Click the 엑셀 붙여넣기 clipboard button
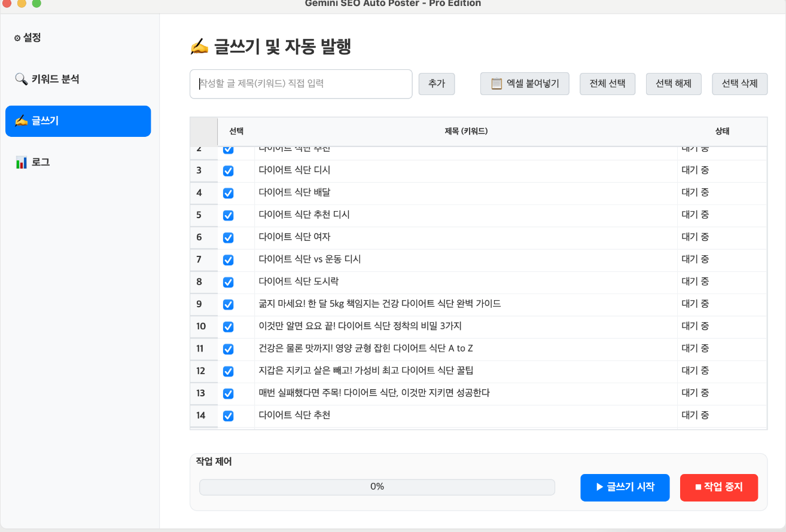 pos(525,84)
